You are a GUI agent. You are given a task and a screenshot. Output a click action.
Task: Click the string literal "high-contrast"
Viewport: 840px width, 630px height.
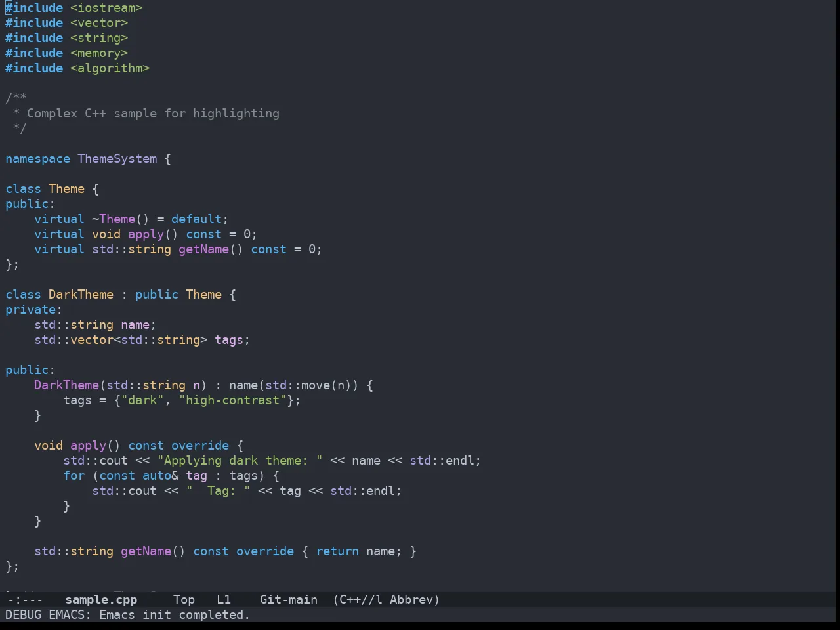click(232, 400)
